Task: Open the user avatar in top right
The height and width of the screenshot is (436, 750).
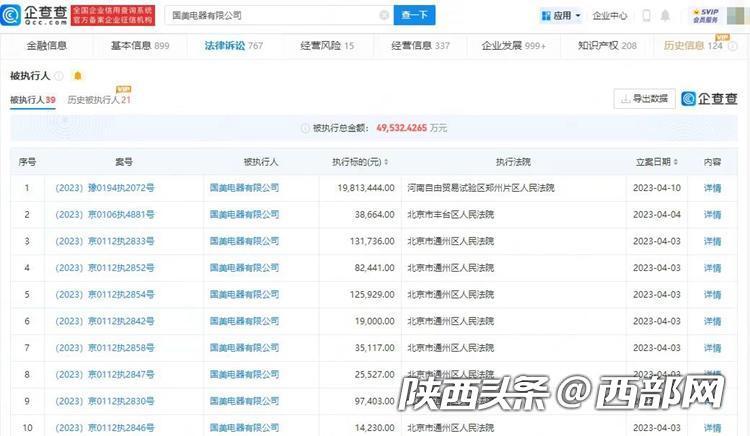Action: pyautogui.click(x=736, y=15)
